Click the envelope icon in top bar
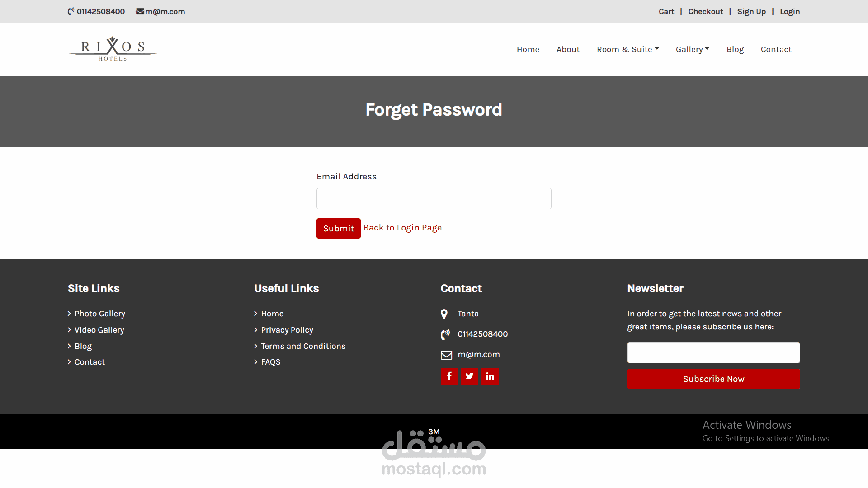The width and height of the screenshot is (868, 488). (x=140, y=12)
